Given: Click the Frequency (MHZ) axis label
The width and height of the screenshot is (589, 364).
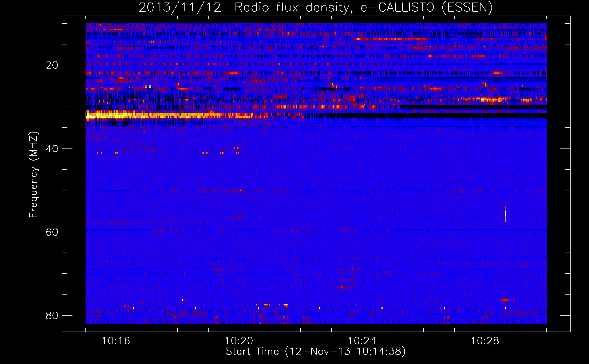Looking at the screenshot, I should [33, 174].
